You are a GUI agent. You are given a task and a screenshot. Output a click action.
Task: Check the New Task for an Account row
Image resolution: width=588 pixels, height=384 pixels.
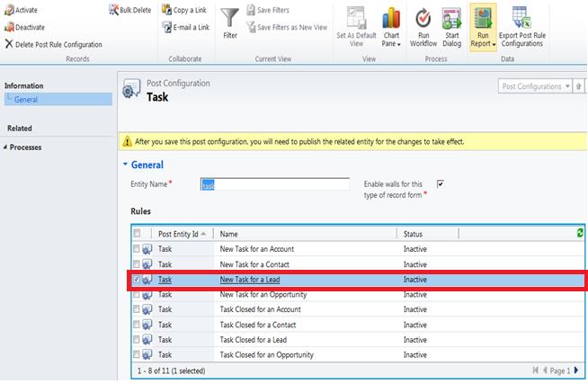(x=136, y=249)
